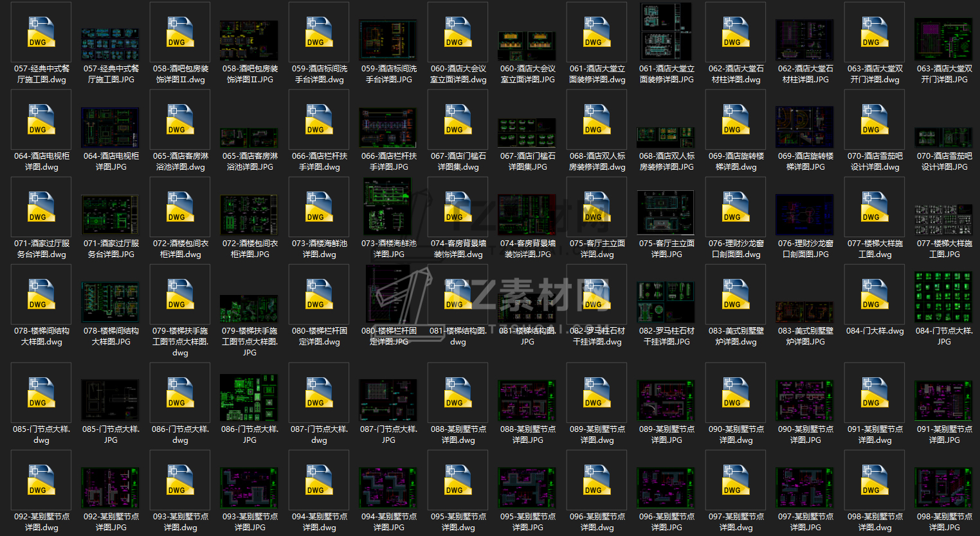
Task: Select the 093-某别墅节点详图.JPG thumbnail
Action: click(x=250, y=488)
